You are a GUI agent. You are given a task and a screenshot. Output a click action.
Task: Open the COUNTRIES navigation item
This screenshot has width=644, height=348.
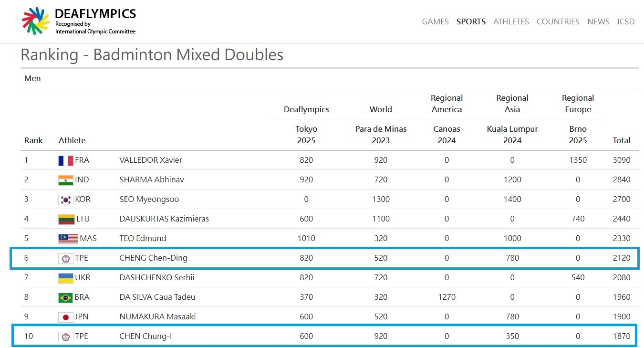pyautogui.click(x=558, y=21)
